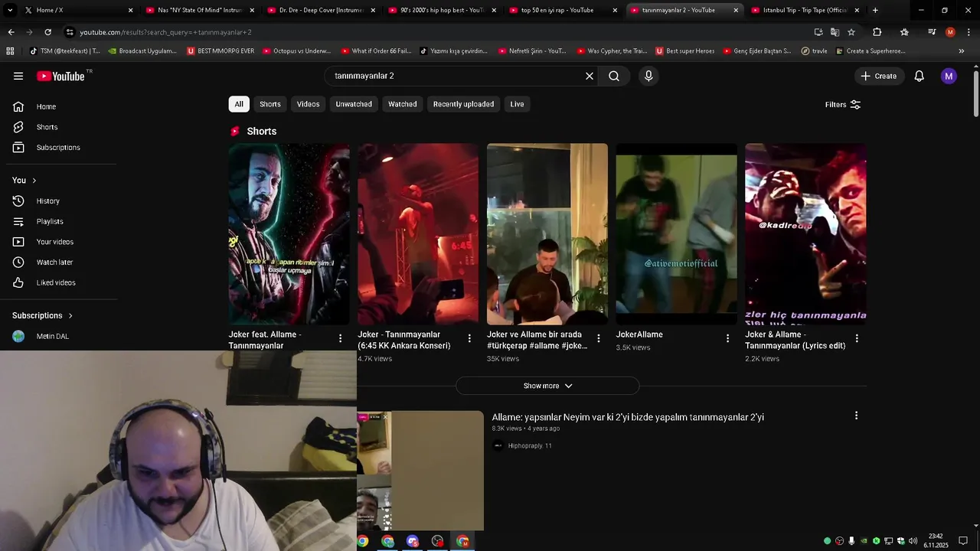Start voice search with the microphone
980x551 pixels.
point(648,76)
